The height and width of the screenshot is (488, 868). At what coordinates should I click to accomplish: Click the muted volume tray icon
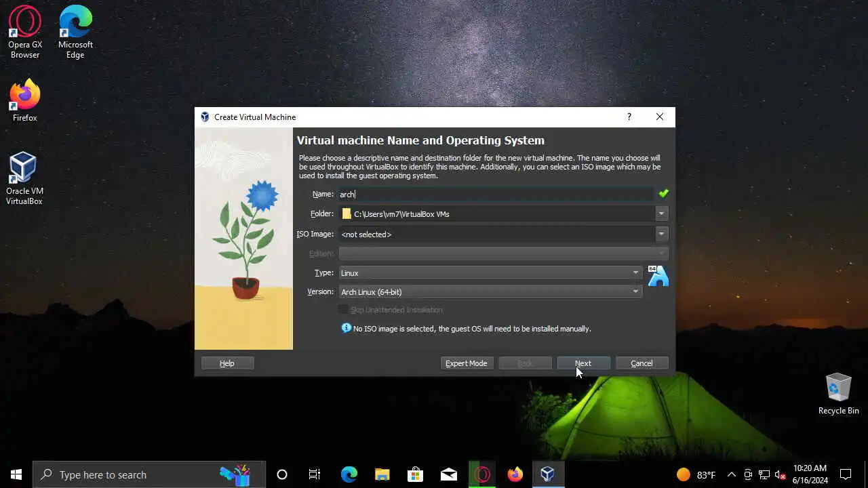pyautogui.click(x=781, y=474)
